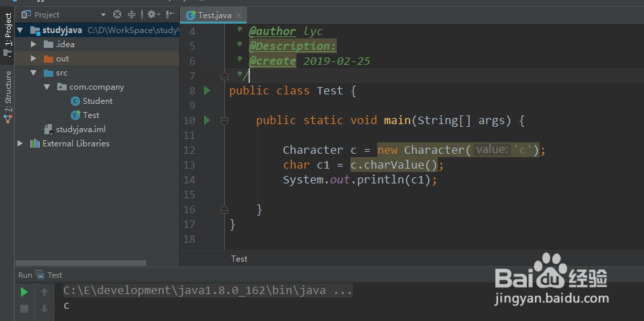Expand External Libraries node
The width and height of the screenshot is (644, 321).
20,144
